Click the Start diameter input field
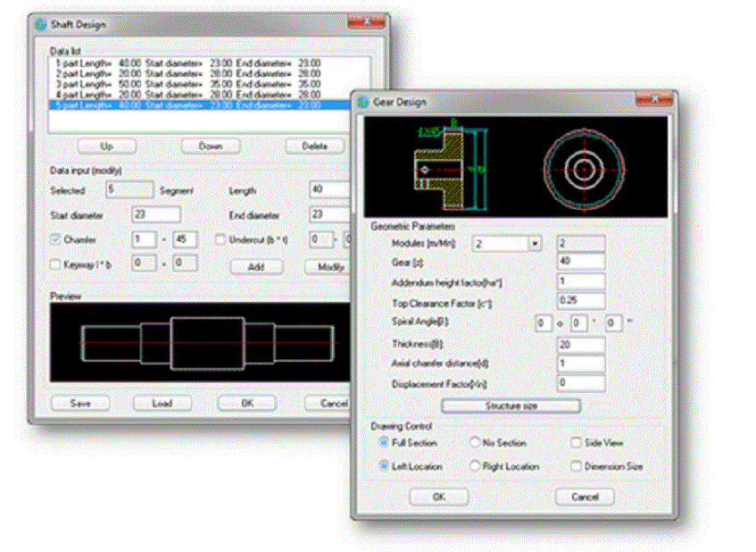Viewport: 756px width, 552px height. [156, 214]
